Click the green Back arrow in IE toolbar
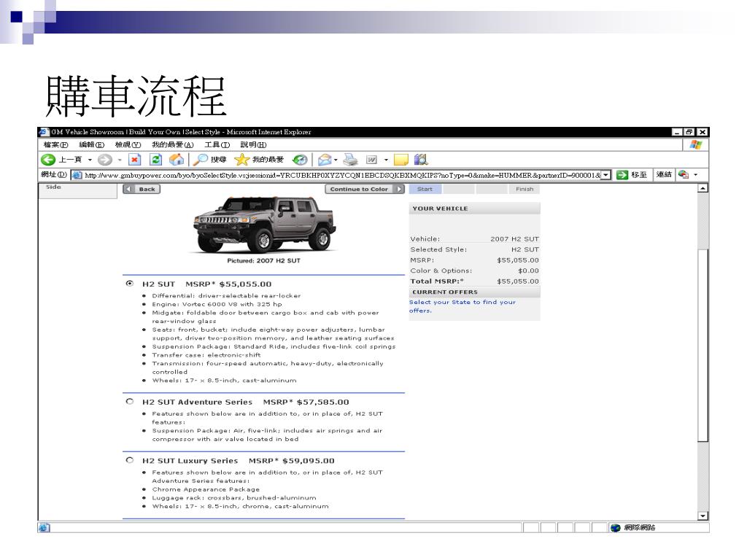Screen dimensions: 747x560 coord(48,160)
